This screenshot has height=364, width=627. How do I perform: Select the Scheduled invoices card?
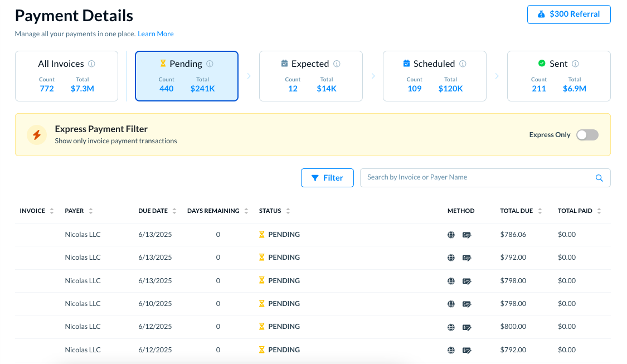click(434, 76)
